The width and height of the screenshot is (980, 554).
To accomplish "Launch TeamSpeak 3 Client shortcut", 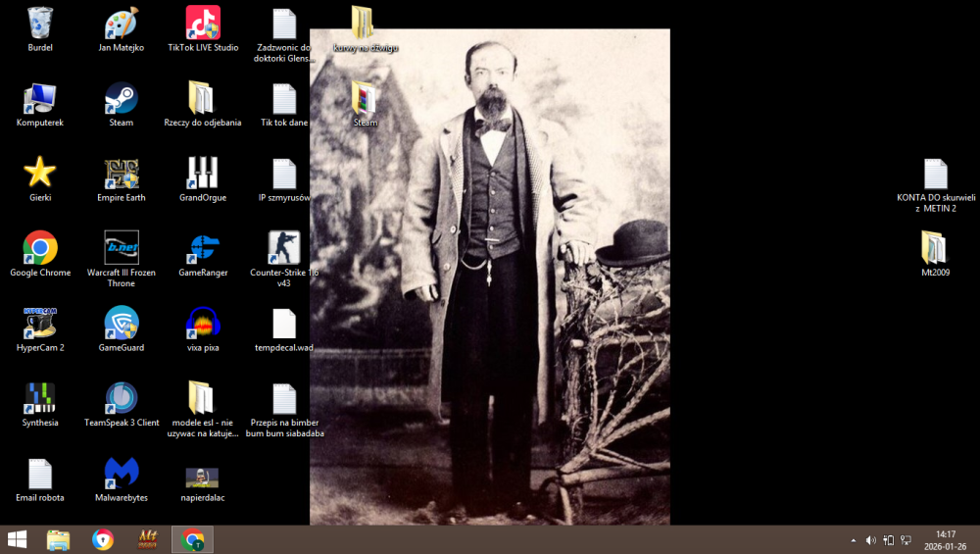I will 122,398.
